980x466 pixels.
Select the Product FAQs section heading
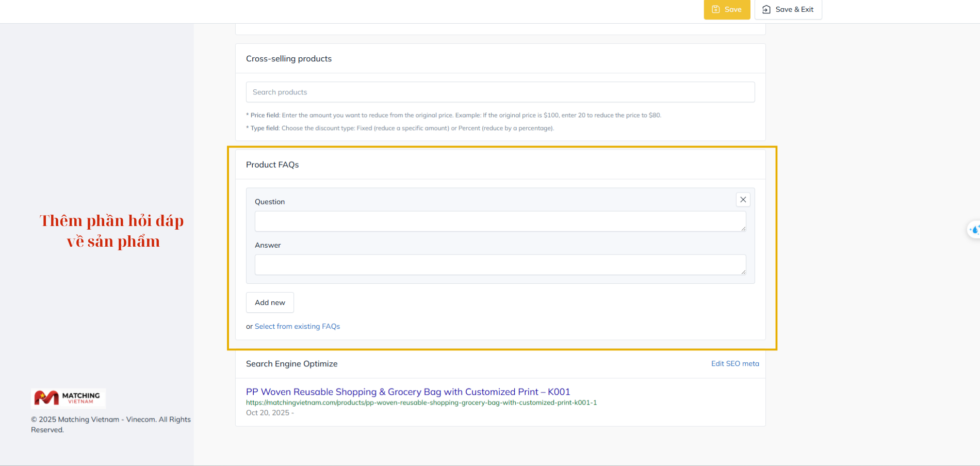point(272,165)
